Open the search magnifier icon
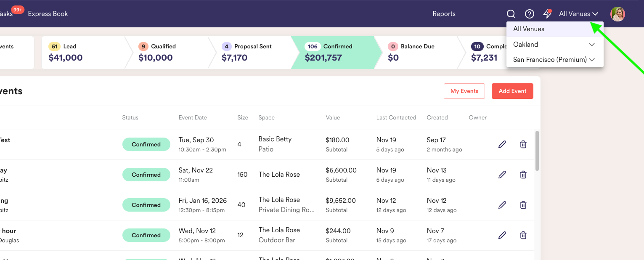This screenshot has width=644, height=260. point(511,14)
